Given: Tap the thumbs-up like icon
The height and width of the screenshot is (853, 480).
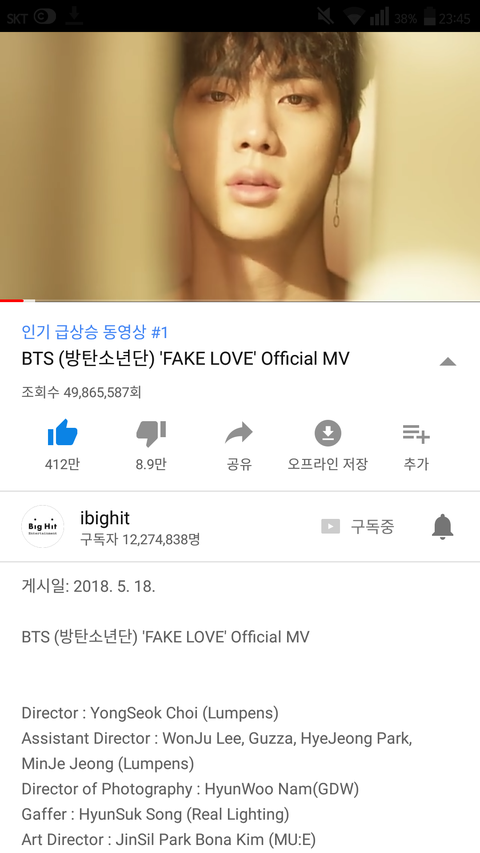Looking at the screenshot, I should [62, 433].
